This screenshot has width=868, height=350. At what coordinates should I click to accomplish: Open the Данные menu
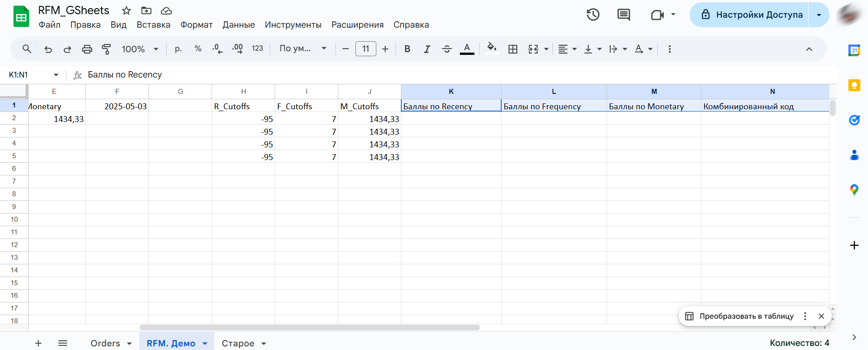pyautogui.click(x=238, y=25)
